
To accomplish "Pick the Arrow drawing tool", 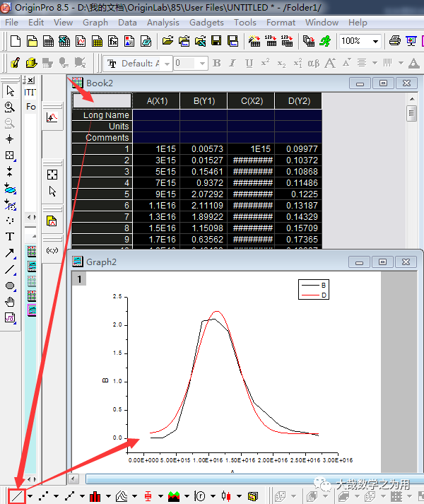I will 10,252.
